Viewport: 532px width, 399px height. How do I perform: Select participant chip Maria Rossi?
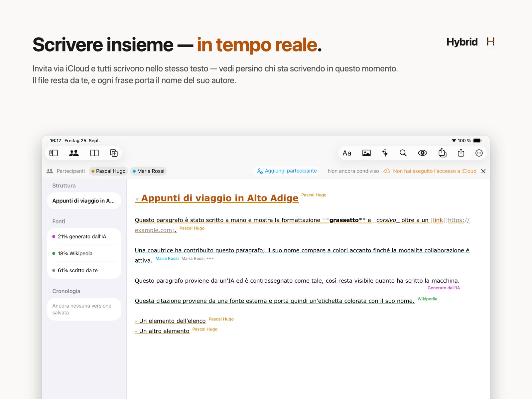coord(148,171)
